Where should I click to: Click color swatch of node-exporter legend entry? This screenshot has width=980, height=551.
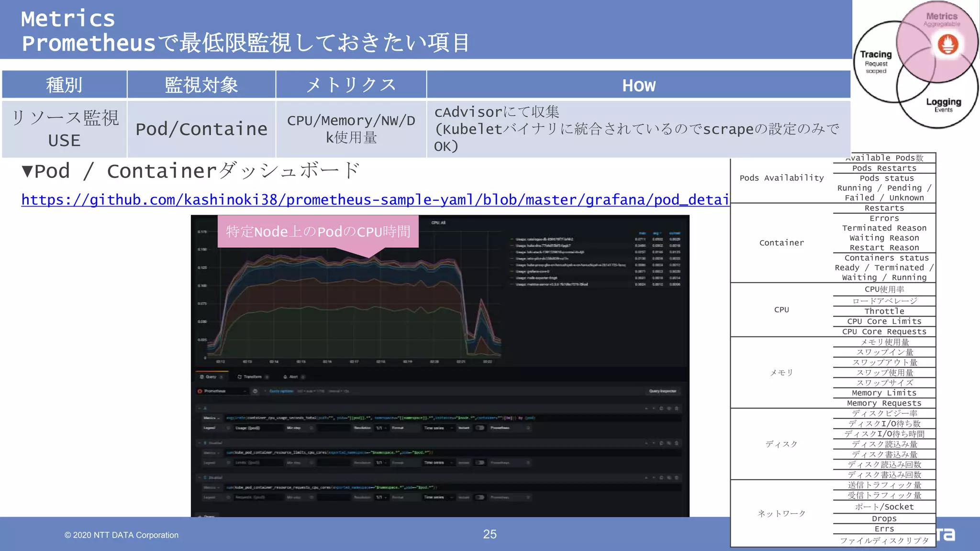(512, 277)
